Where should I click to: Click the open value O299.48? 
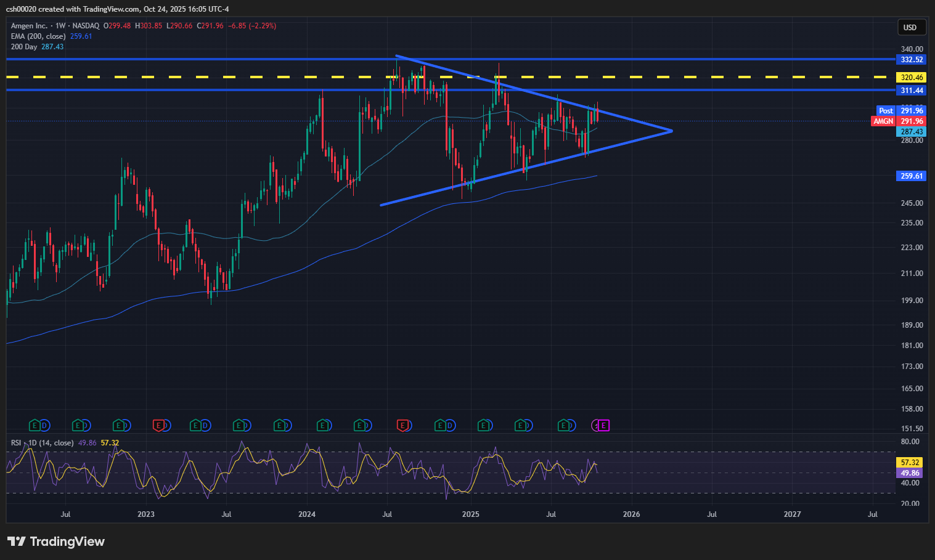[x=116, y=26]
